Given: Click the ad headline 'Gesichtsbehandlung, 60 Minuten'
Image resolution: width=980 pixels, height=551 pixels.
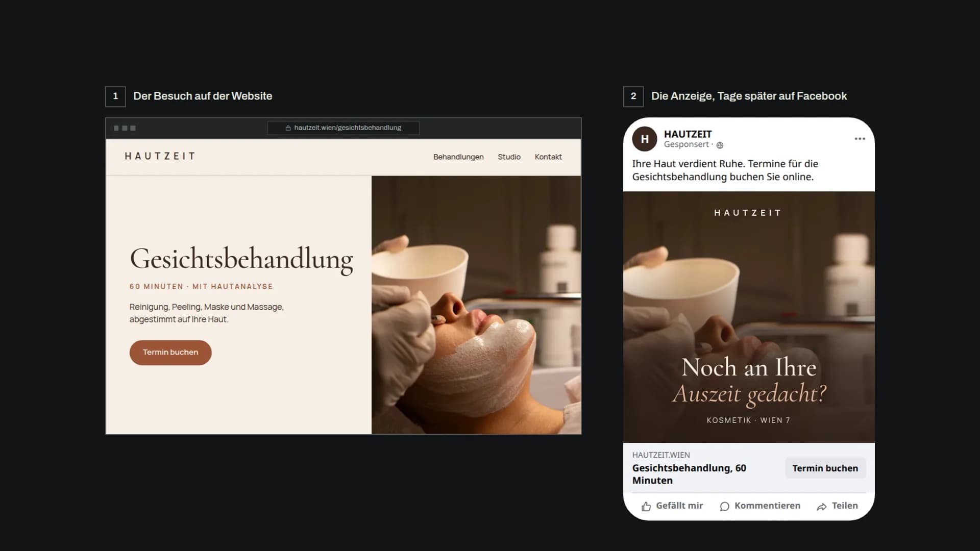Looking at the screenshot, I should click(x=689, y=474).
